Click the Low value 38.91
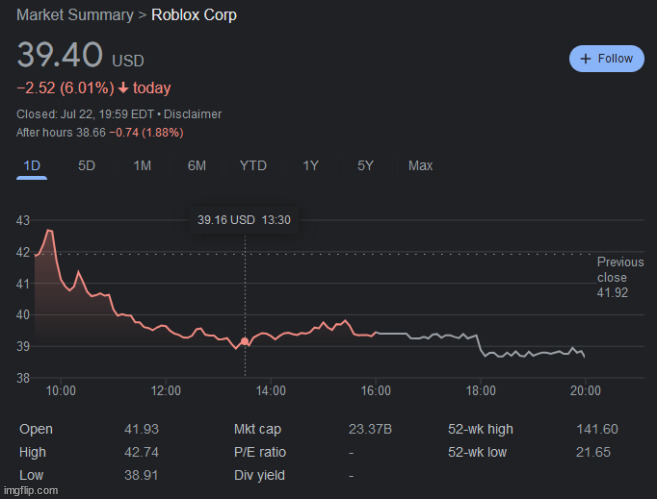The image size is (657, 499). (141, 475)
